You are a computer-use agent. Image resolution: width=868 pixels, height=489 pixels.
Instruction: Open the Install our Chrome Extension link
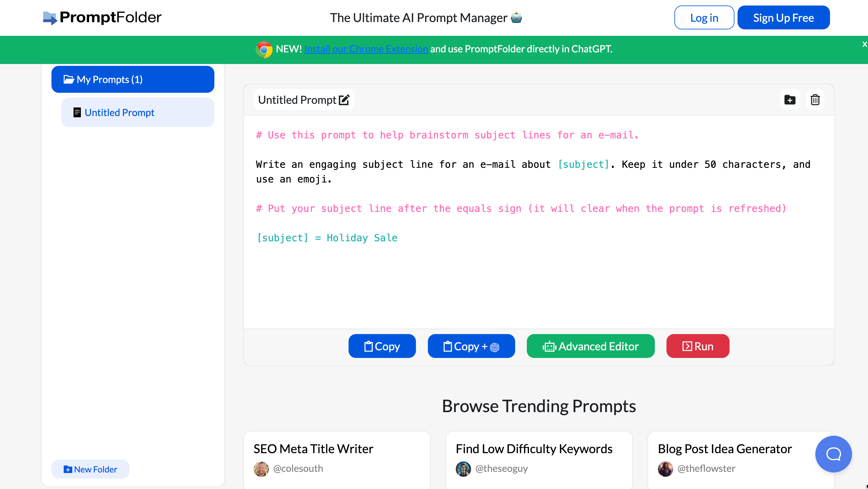(366, 49)
